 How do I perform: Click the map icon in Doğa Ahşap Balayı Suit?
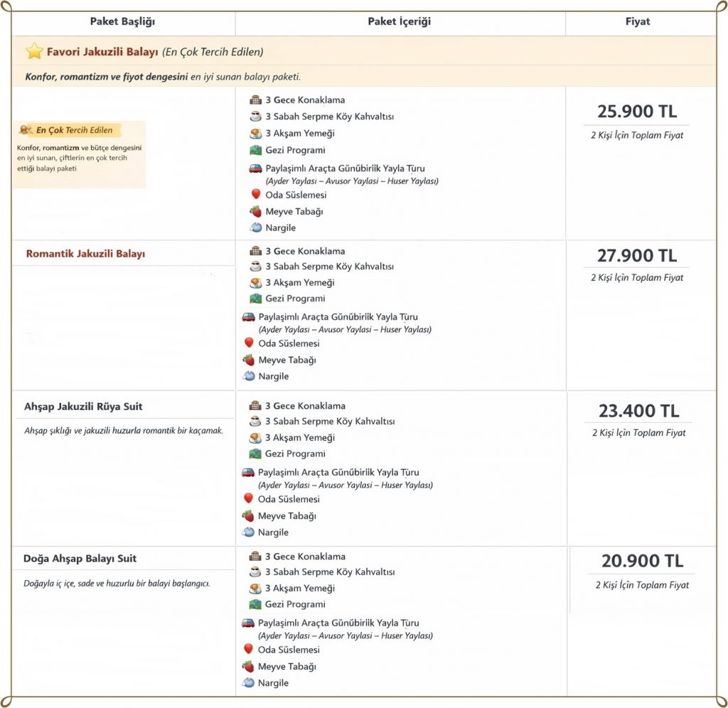(x=256, y=604)
